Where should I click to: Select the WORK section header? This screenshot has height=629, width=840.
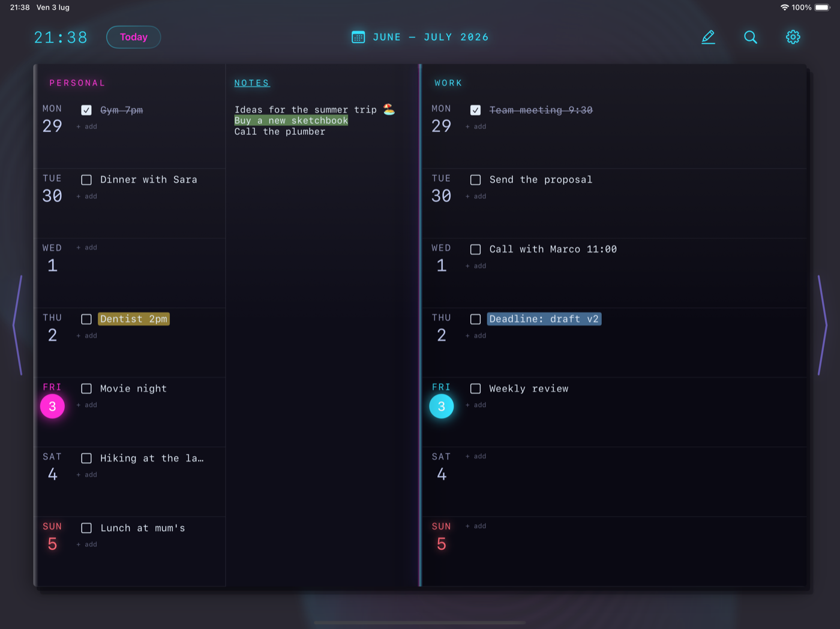448,83
